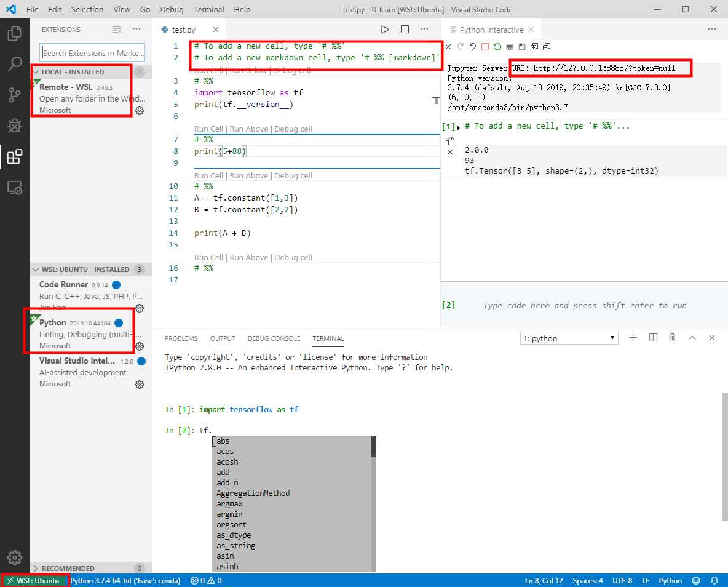
Task: Click Run Cell above print(5+88)
Action: (x=208, y=129)
